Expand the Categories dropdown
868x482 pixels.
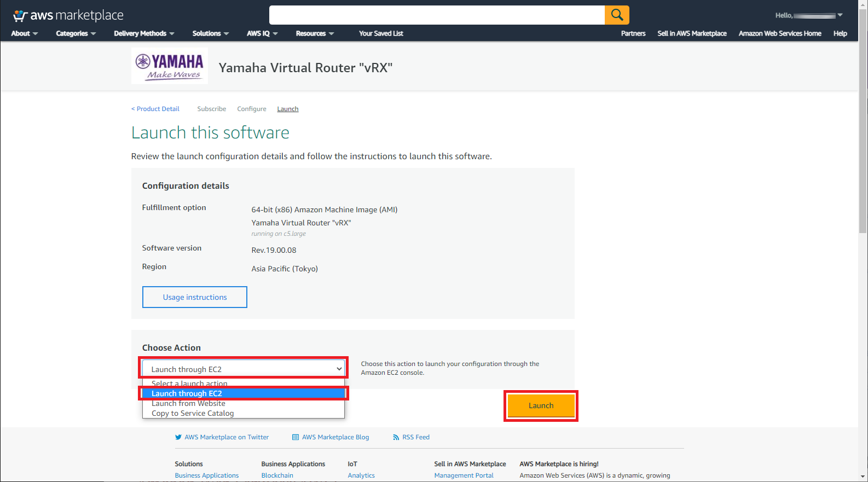[x=76, y=33]
